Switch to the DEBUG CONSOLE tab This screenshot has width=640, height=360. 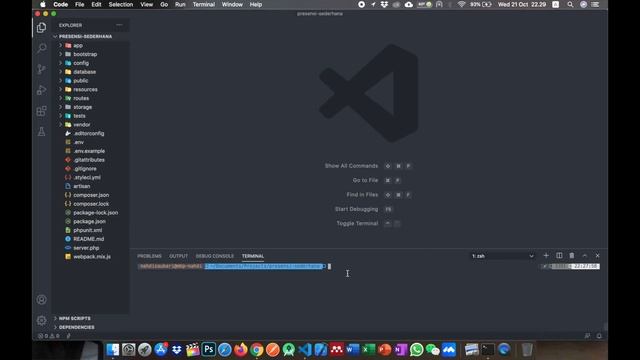pyautogui.click(x=215, y=256)
